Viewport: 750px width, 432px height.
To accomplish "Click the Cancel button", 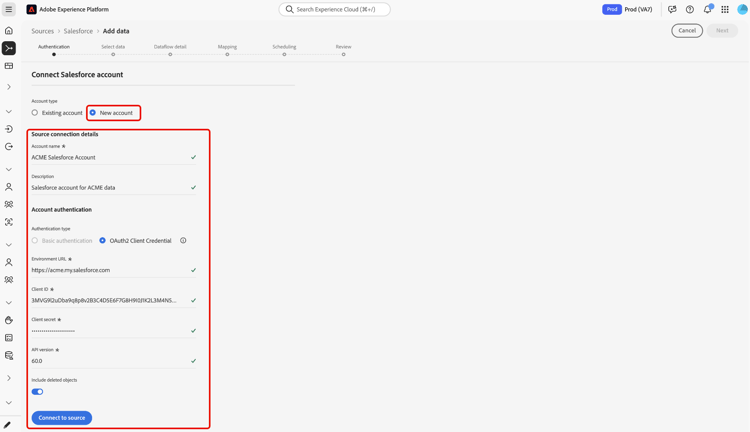I will point(687,31).
